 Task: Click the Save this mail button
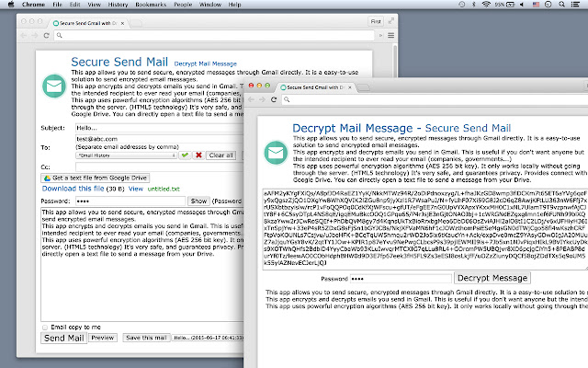(146, 338)
